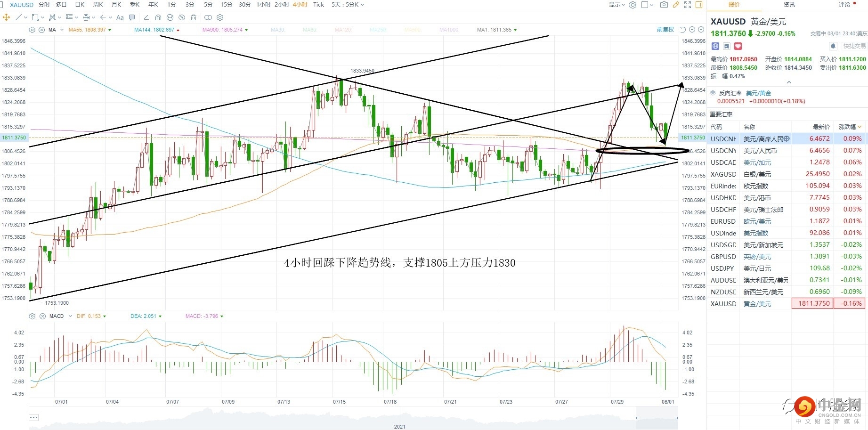Image resolution: width=868 pixels, height=430 pixels.
Task: Open MACD indicator settings gear
Action: pos(32,316)
